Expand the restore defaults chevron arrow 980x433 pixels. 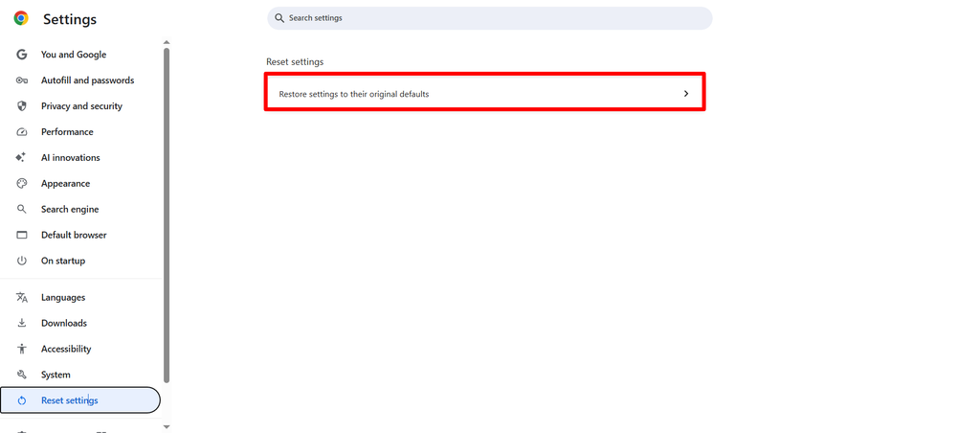pos(685,93)
